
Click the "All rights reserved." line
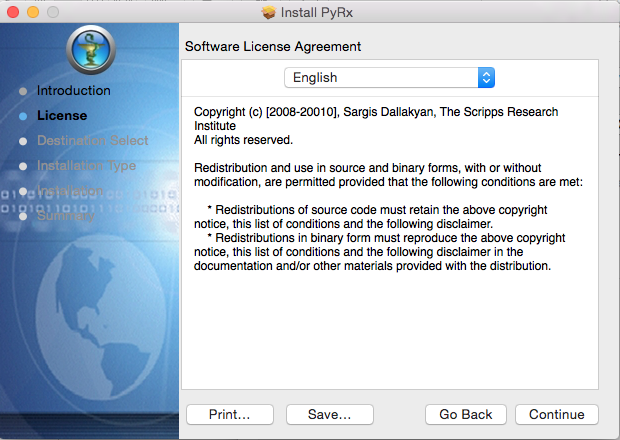click(243, 140)
